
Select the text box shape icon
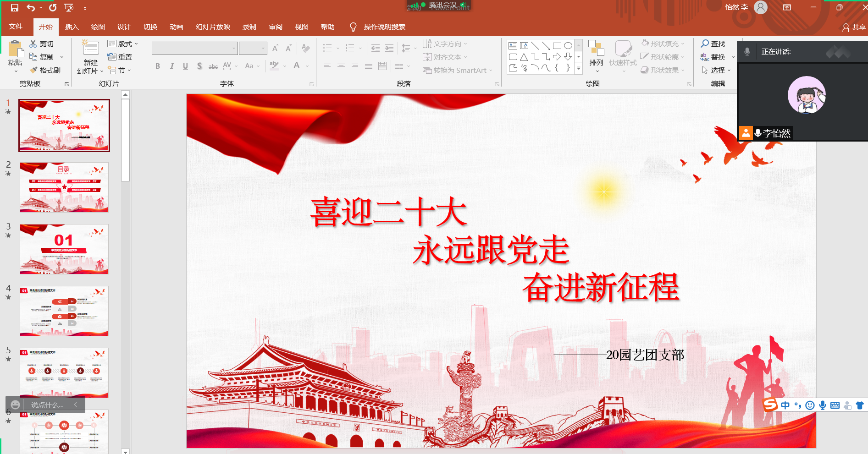tap(513, 45)
